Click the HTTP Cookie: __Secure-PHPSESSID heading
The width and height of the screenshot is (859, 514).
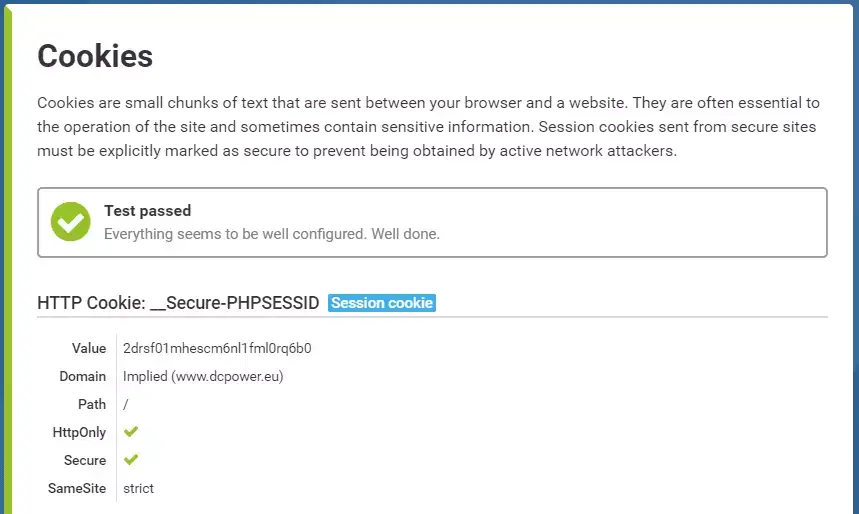pyautogui.click(x=178, y=303)
